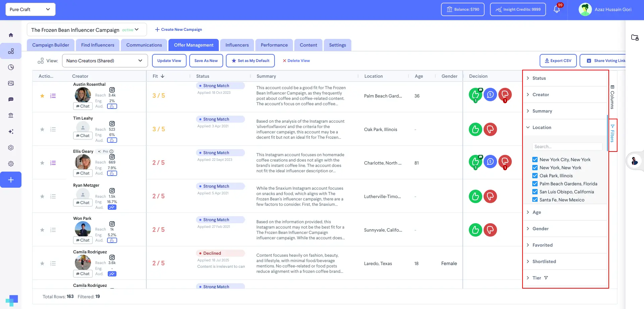Screen dimensions: 644x309
Task: Open the folder lock icon on the far right
Action: click(x=635, y=38)
